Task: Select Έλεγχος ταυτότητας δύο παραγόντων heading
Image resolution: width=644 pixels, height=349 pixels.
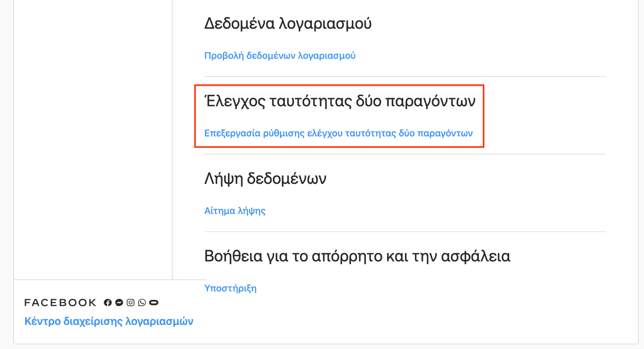Action: [x=340, y=101]
